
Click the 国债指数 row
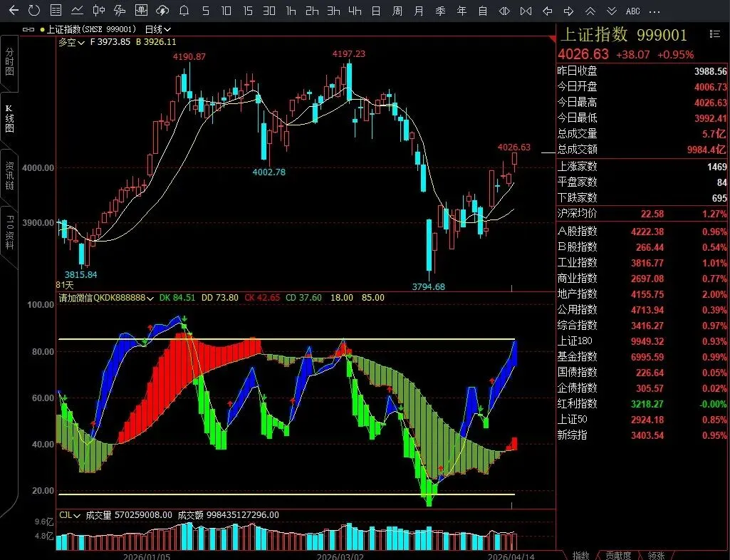[642, 373]
